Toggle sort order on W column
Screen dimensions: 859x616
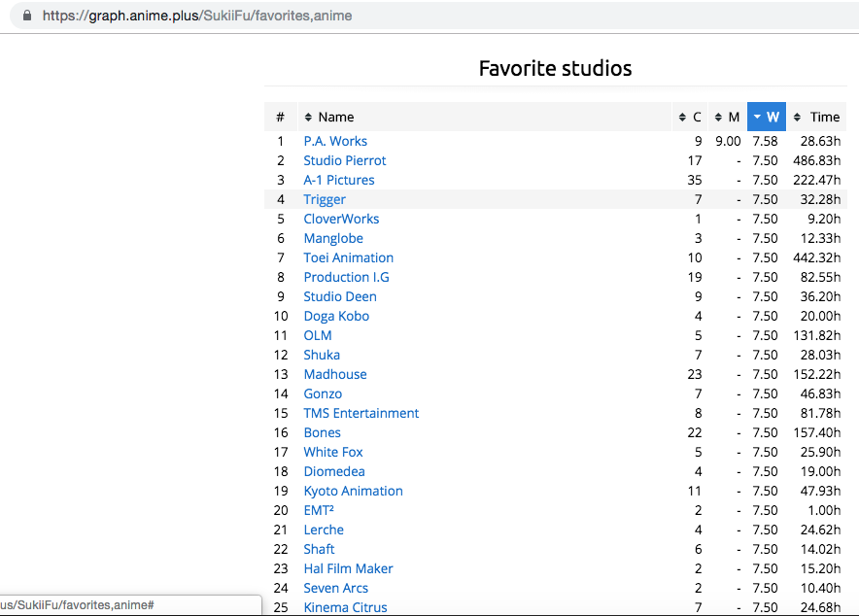point(766,117)
